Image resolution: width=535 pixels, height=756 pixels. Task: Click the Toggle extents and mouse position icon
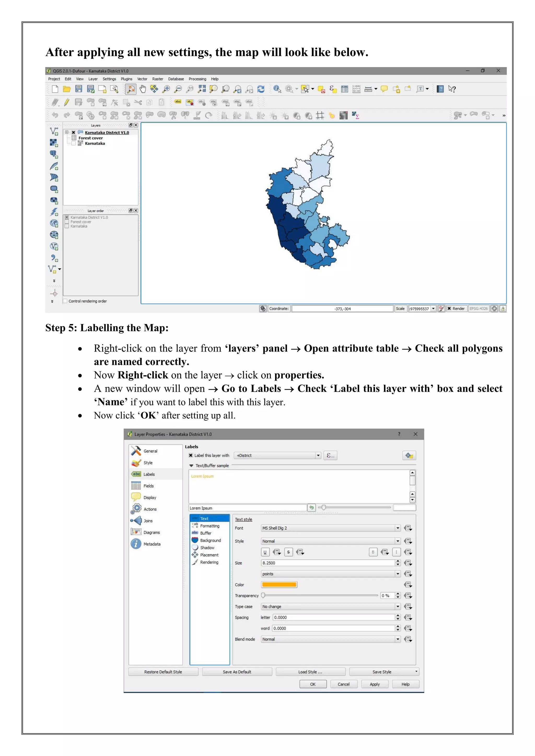(x=263, y=309)
